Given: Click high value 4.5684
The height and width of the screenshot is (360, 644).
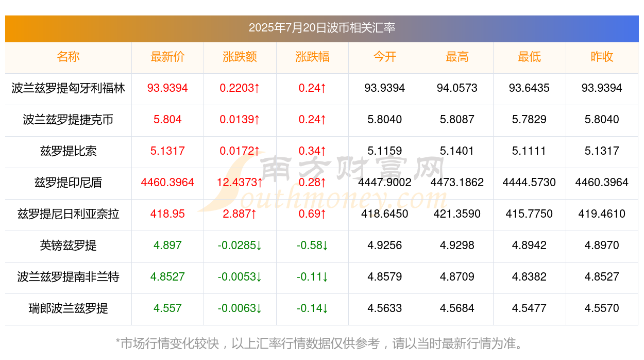Looking at the screenshot, I should pos(457,308).
